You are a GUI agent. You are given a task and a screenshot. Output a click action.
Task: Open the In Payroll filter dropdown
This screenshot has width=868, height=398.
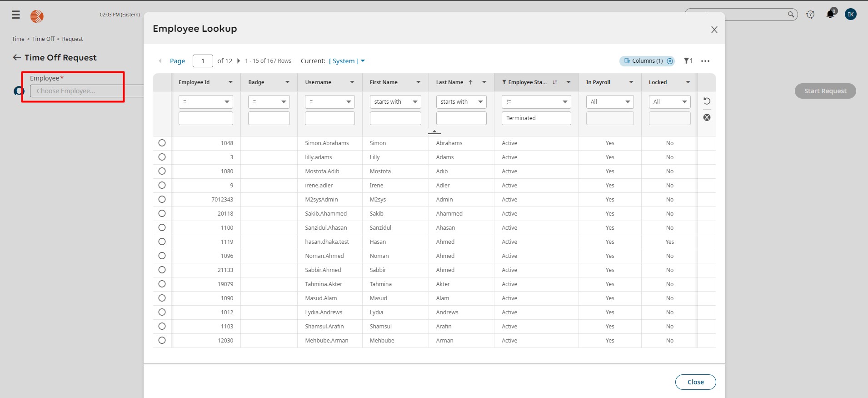click(609, 102)
